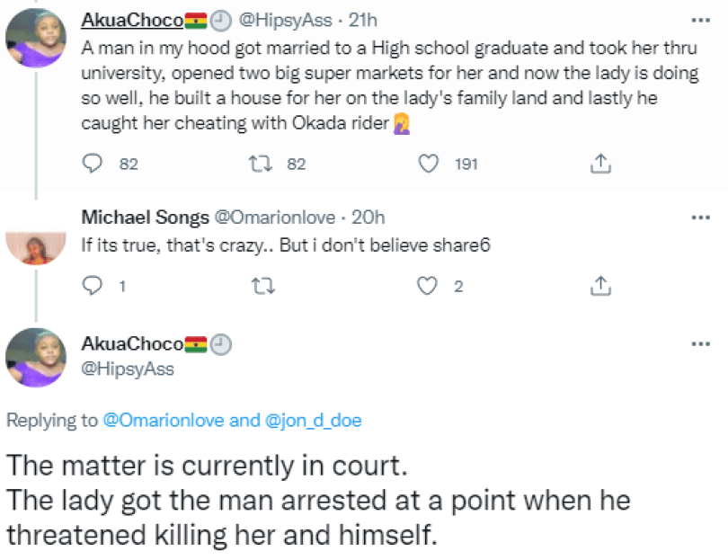
Task: Open AkuaChoco's avatar on the bottom tweet
Action: (x=34, y=358)
